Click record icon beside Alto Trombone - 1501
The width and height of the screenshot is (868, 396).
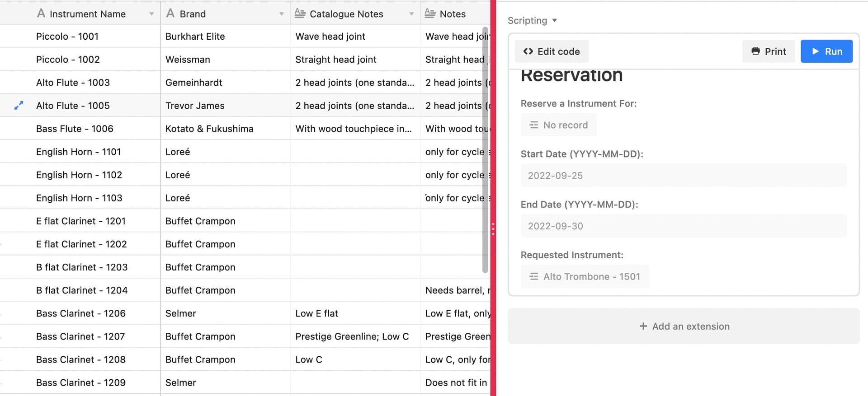pos(534,276)
